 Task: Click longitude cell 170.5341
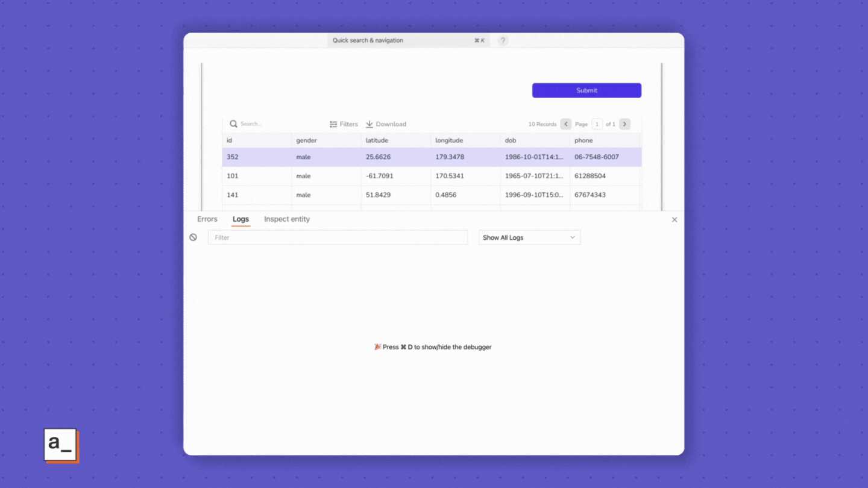(x=450, y=176)
